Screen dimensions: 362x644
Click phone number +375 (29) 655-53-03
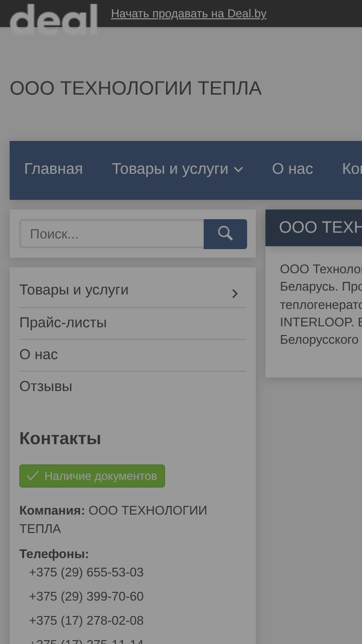[86, 573]
